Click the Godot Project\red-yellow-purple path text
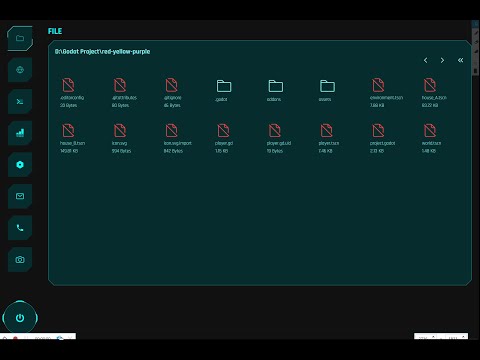The width and height of the screenshot is (480, 360). 102,52
